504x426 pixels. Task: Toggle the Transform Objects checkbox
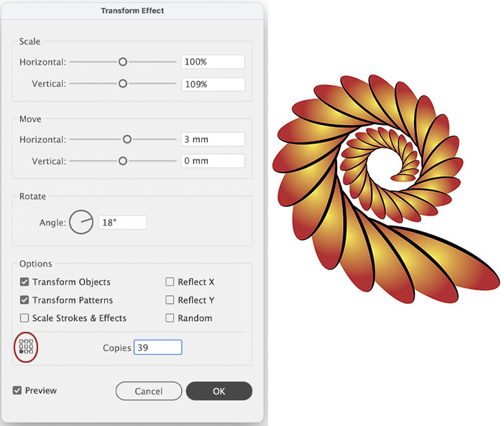(24, 282)
